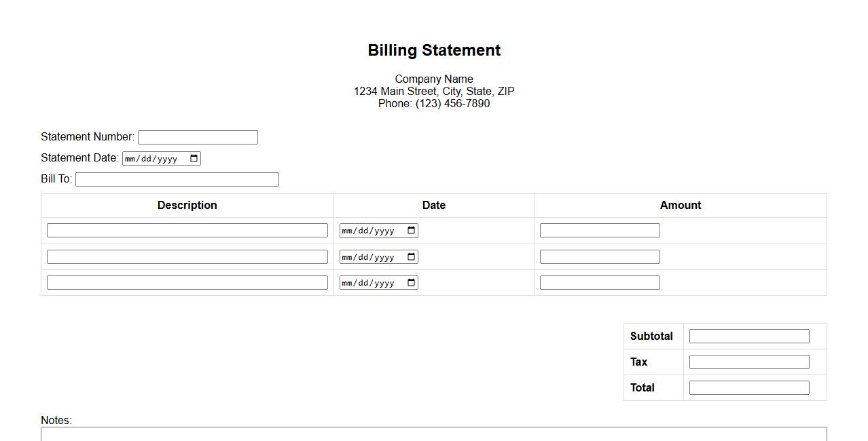Focus the first row Amount field
The width and height of the screenshot is (868, 441).
(x=600, y=231)
